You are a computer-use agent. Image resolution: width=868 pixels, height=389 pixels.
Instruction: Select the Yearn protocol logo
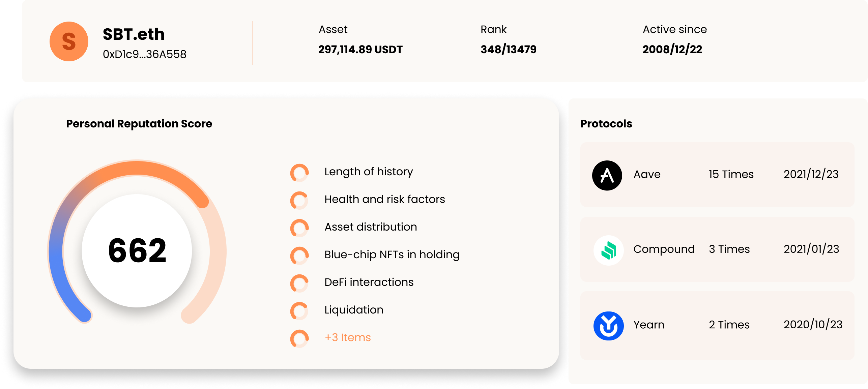tap(608, 326)
